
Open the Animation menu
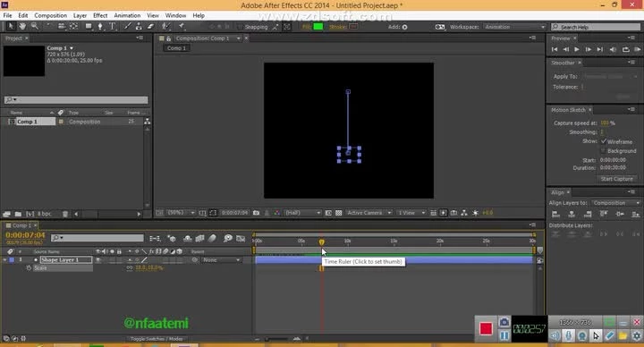(127, 15)
